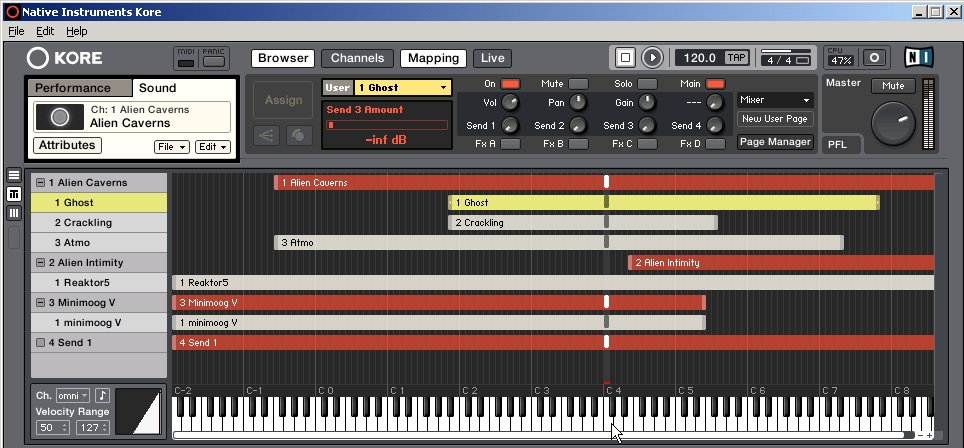
Task: Select the Performance tab
Action: click(x=79, y=88)
